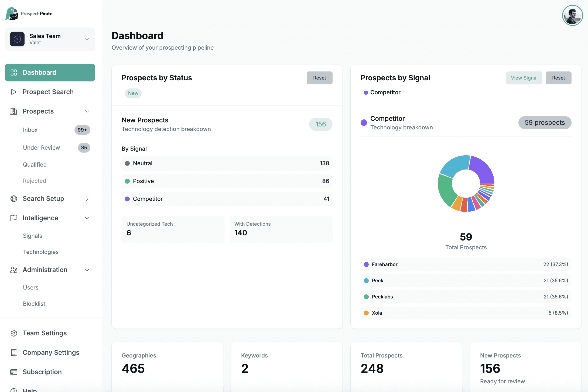Image resolution: width=588 pixels, height=392 pixels.
Task: Click the Prospects building icon
Action: tap(14, 111)
